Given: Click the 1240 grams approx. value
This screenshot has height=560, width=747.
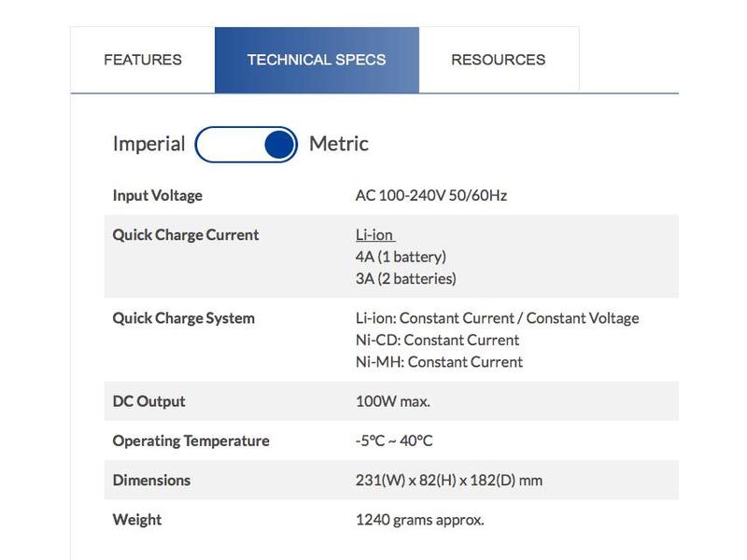Looking at the screenshot, I should pyautogui.click(x=420, y=520).
